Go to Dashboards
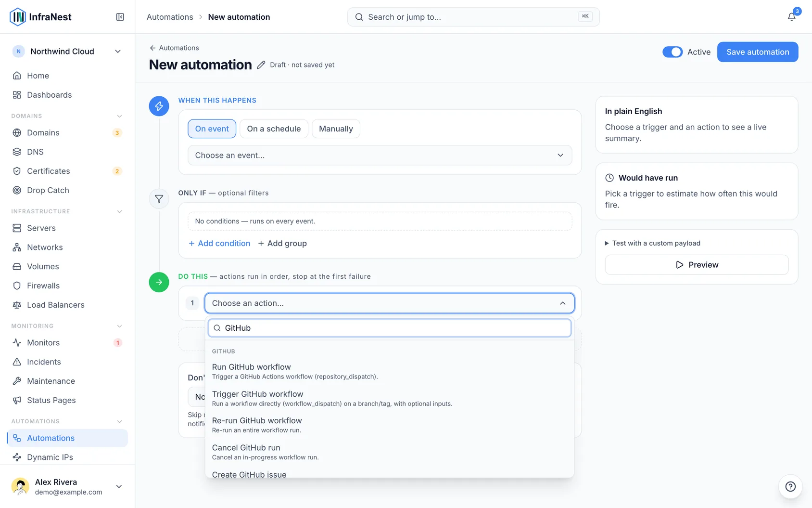812x508 pixels. [x=67, y=95]
